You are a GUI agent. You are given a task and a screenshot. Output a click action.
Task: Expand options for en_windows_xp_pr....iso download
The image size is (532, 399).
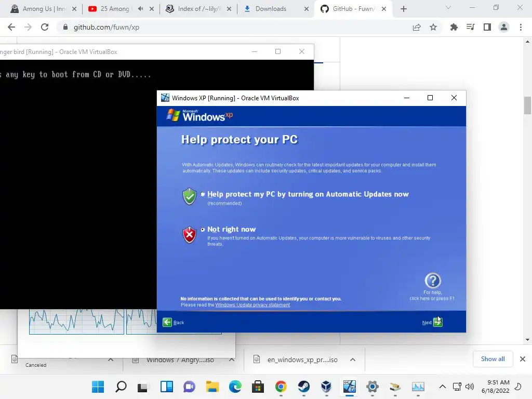point(353,360)
